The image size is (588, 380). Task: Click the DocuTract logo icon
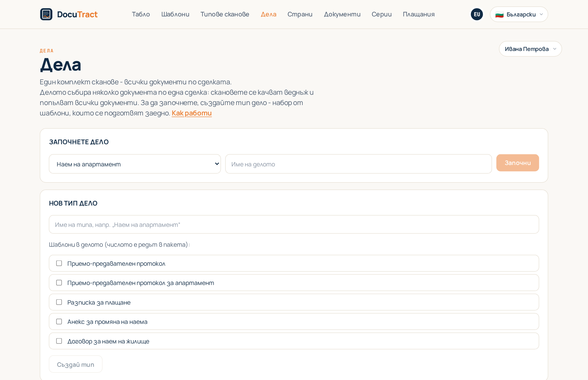46,14
